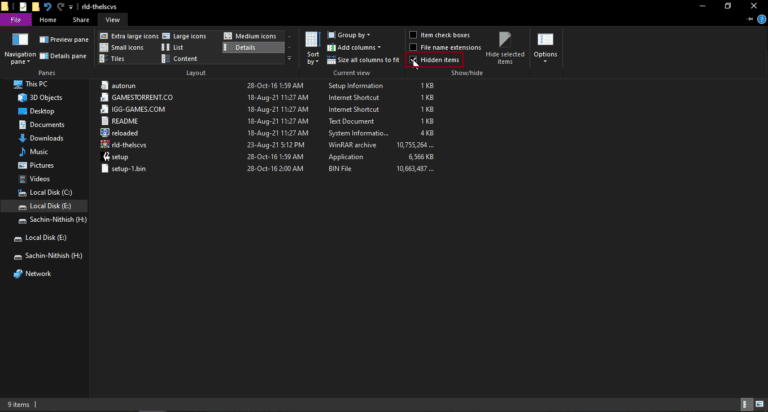This screenshot has width=768, height=412.
Task: Click 'Setup Information' type of autorun
Action: click(x=356, y=86)
